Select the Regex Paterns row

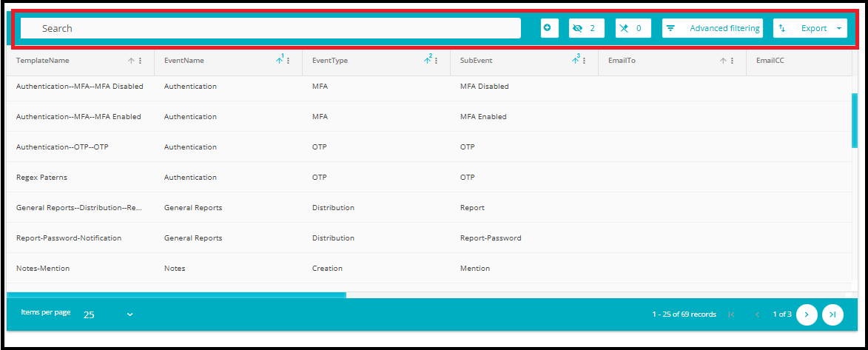[41, 178]
